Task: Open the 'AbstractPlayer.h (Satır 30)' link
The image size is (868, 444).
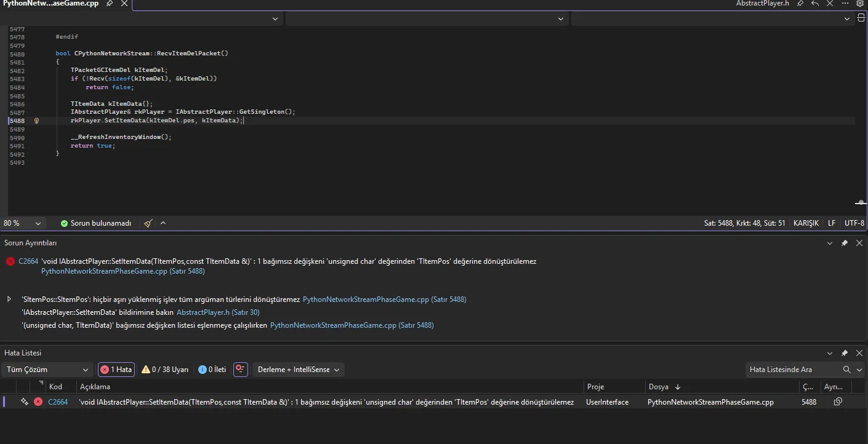Action: click(x=218, y=312)
